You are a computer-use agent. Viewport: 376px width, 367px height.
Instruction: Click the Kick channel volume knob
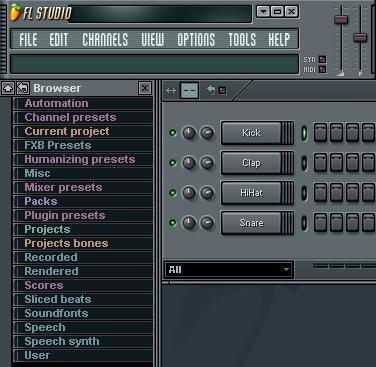(x=207, y=133)
